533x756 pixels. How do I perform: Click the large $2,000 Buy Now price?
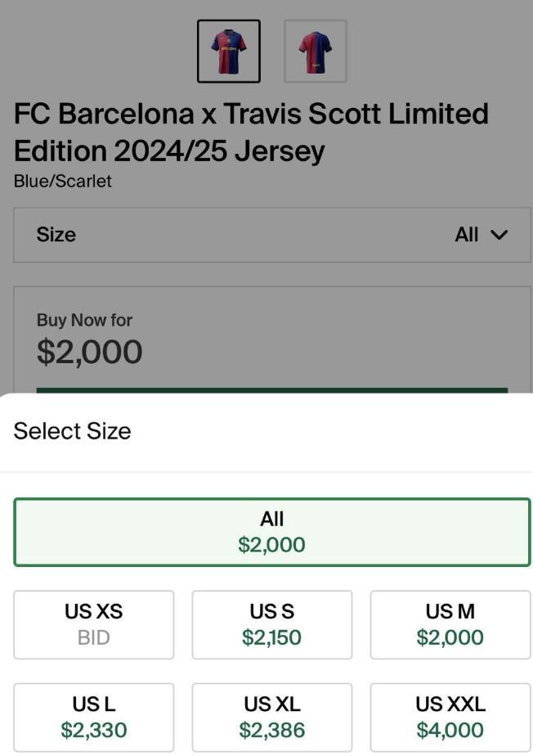point(90,352)
